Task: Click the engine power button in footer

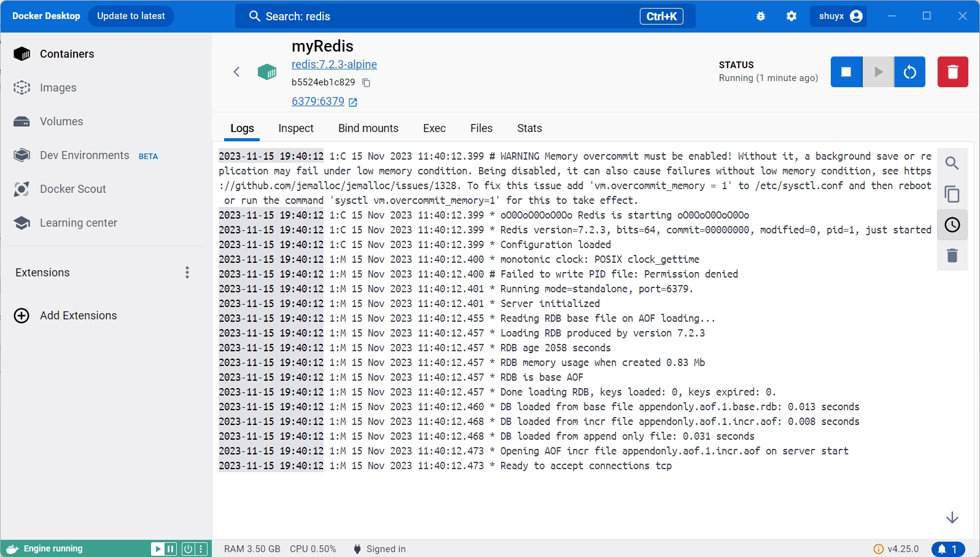Action: point(188,549)
